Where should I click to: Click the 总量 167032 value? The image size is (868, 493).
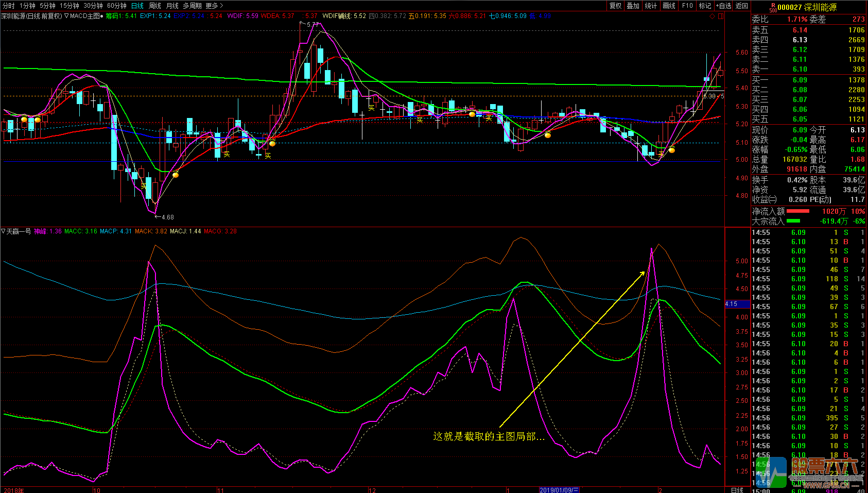click(794, 160)
